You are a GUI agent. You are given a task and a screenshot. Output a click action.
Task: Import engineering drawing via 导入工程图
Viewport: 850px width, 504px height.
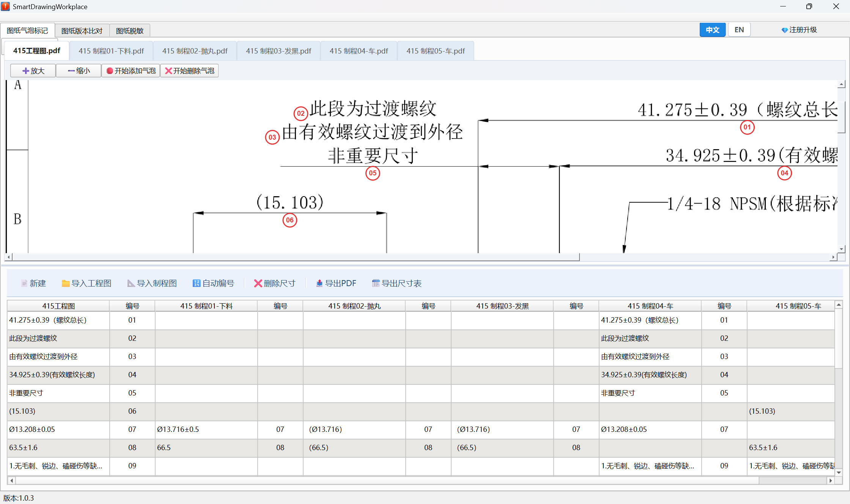[x=87, y=283]
